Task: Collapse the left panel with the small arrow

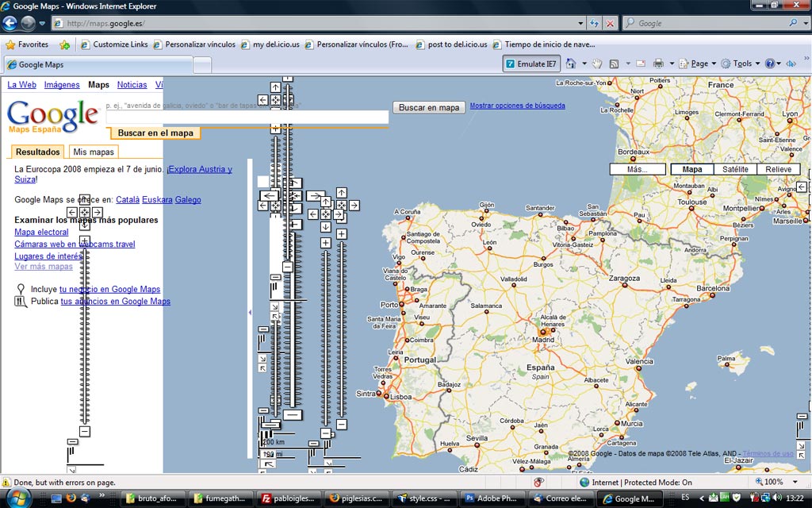Action: click(250, 312)
